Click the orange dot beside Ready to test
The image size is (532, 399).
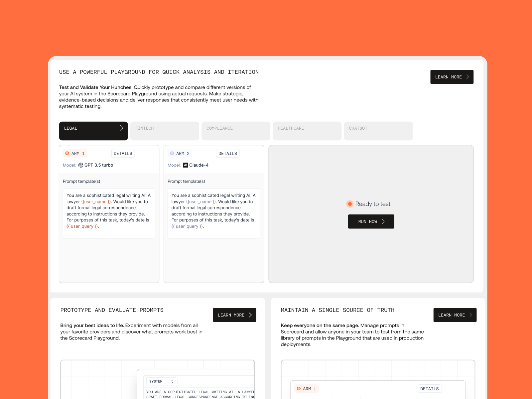pyautogui.click(x=350, y=204)
